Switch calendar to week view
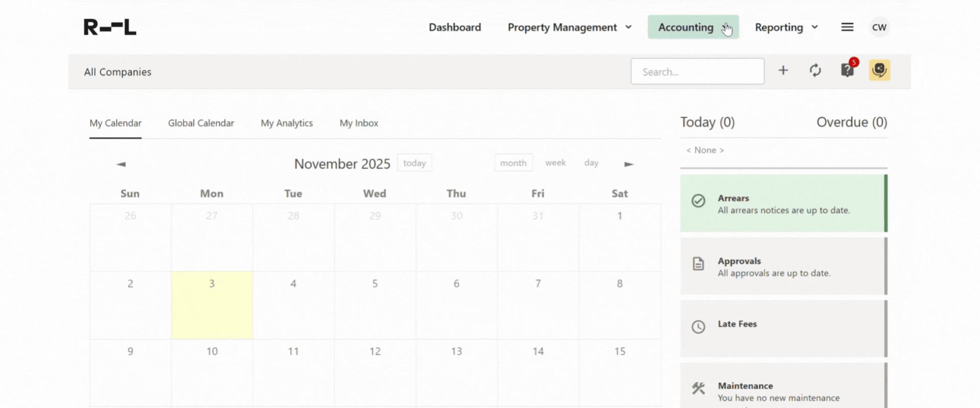Viewport: 980px width, 408px height. pos(555,163)
